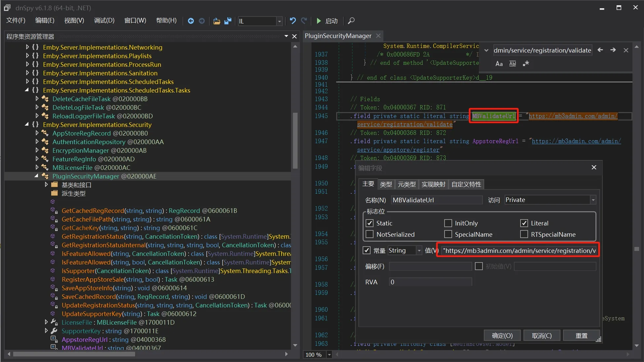Toggle Match Case in find box
The width and height of the screenshot is (644, 362).
[499, 63]
